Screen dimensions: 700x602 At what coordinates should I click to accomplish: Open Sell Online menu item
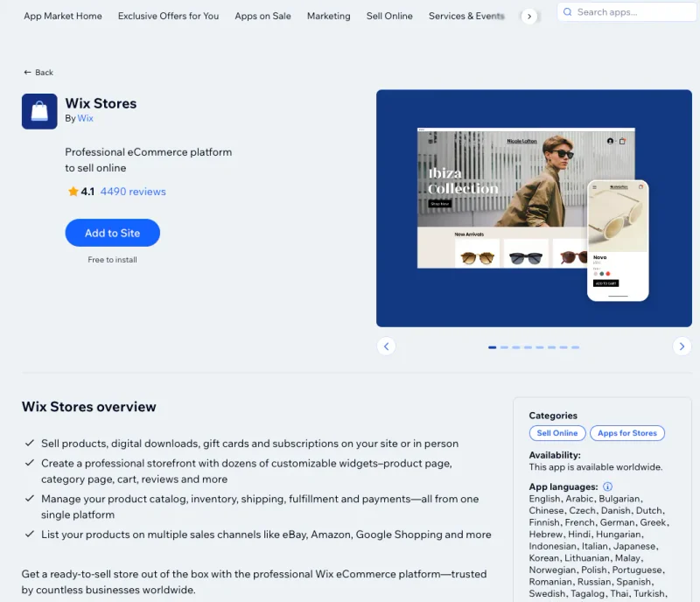coord(389,16)
